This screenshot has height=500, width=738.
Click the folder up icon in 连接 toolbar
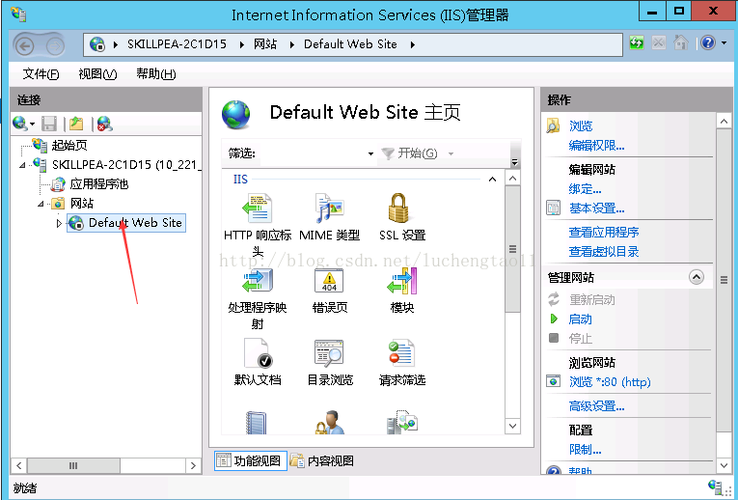[76, 123]
